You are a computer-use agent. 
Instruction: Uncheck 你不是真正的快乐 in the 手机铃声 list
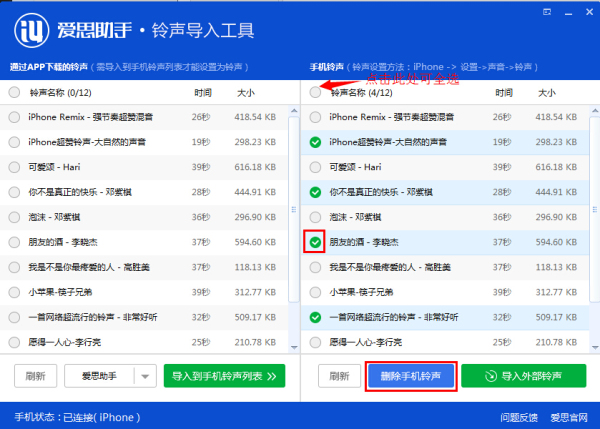[x=315, y=191]
